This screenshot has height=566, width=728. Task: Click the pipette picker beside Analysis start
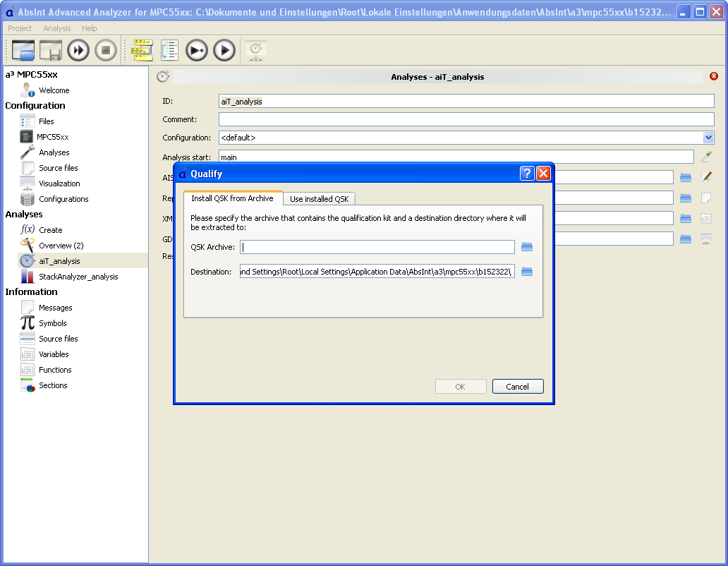(706, 157)
